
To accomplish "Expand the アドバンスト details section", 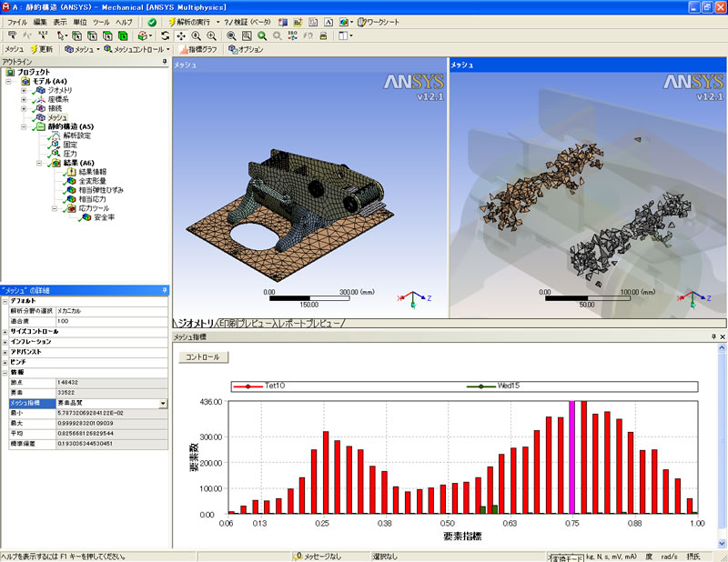I will (5, 352).
